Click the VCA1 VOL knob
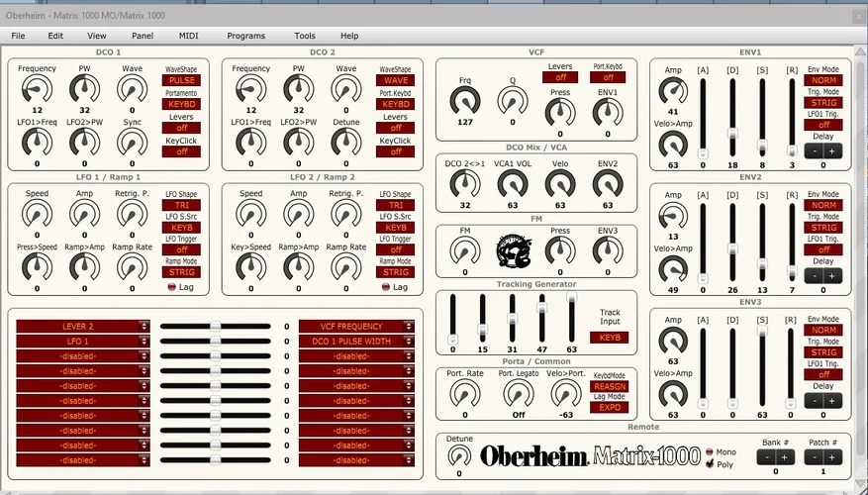 pos(512,183)
